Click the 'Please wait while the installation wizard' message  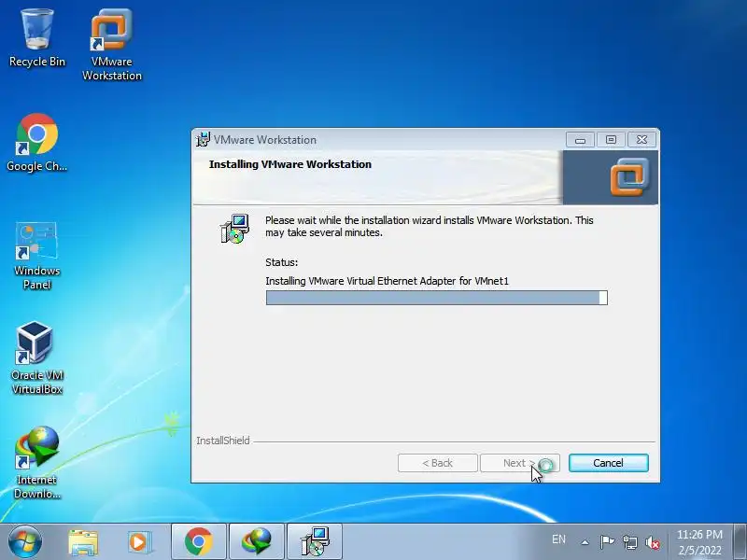(430, 226)
